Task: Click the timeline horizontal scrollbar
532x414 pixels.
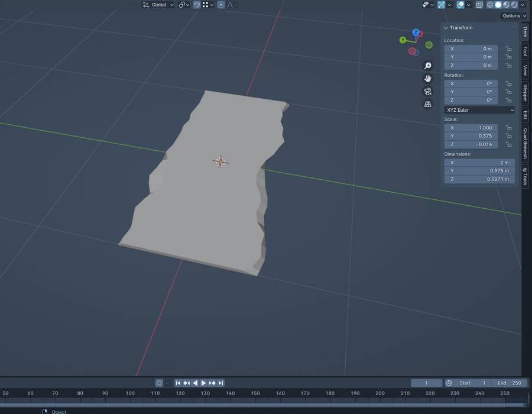Action: (x=263, y=405)
